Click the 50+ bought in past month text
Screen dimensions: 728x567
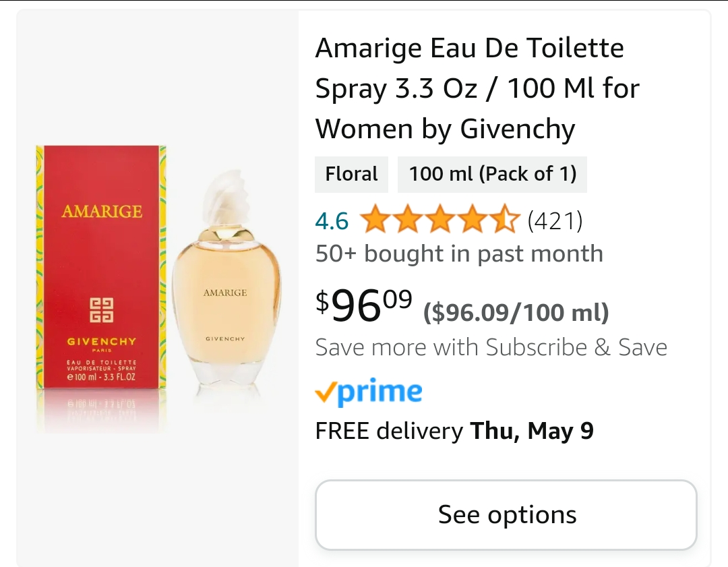pos(459,253)
